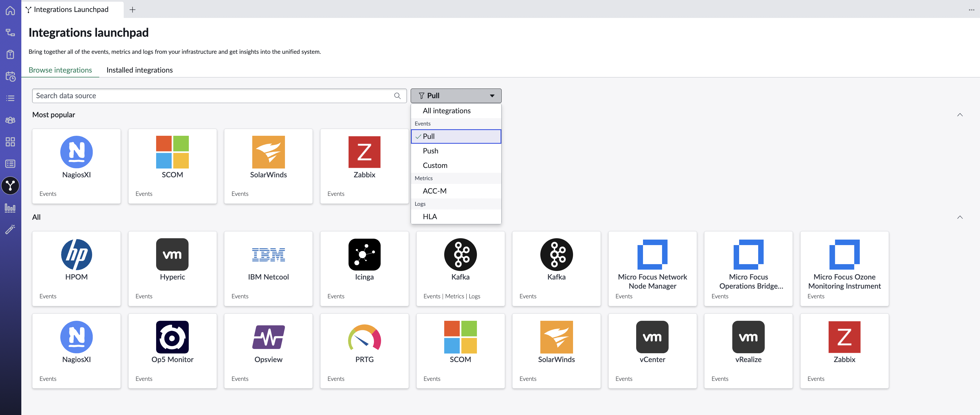Go to the Home sidebar icon
Viewport: 980px width, 415px height.
point(10,10)
